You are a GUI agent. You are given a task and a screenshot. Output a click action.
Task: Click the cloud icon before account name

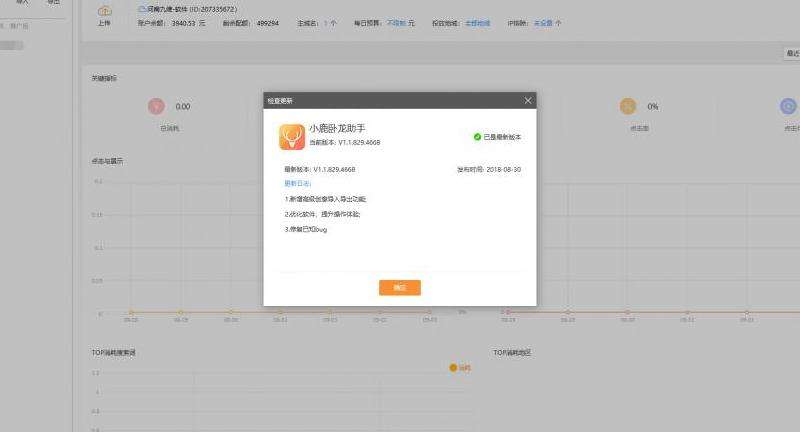pyautogui.click(x=142, y=9)
